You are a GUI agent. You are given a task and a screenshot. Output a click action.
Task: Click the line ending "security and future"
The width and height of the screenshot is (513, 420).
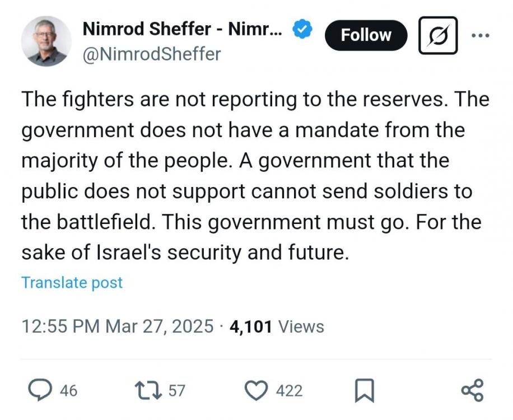[185, 253]
